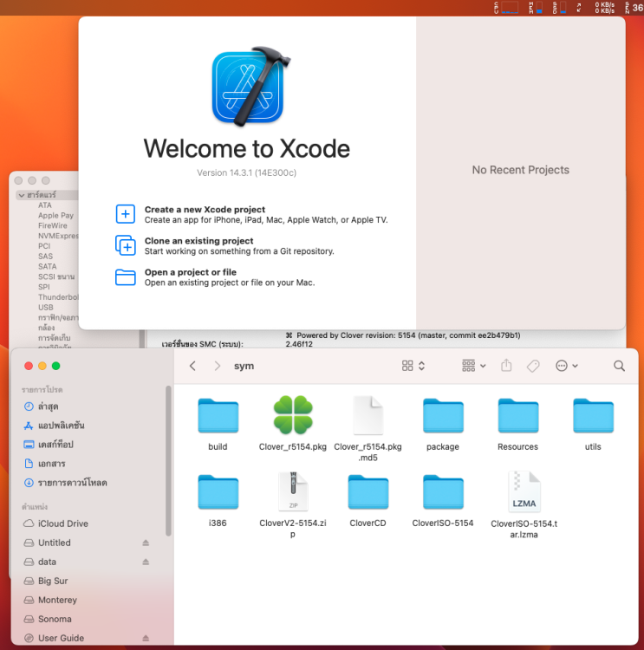Collapse the ฮาร์ดแวร์ section in System Information
Image resolution: width=644 pixels, height=650 pixels.
(x=22, y=195)
